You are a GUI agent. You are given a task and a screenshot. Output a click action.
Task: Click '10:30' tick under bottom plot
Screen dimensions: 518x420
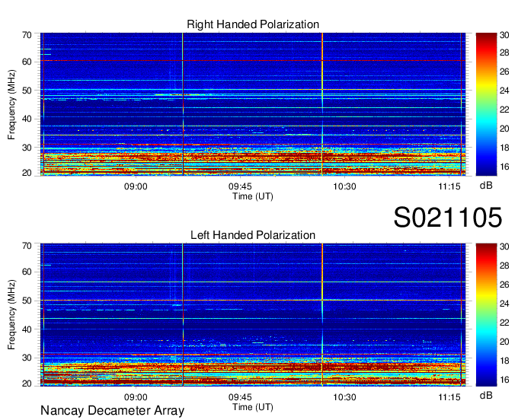344,397
